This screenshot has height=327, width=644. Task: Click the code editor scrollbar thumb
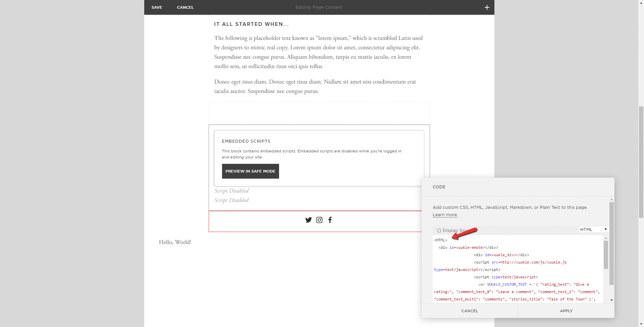(x=606, y=254)
